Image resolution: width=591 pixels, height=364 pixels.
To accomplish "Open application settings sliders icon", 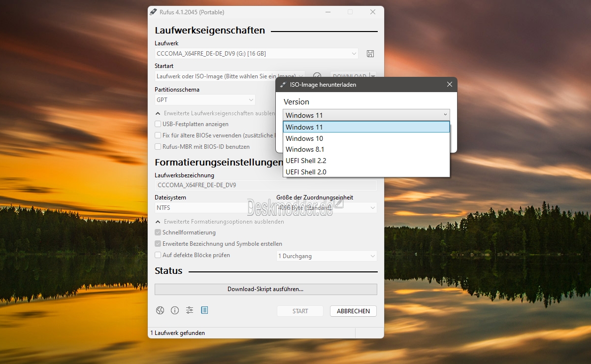I will 190,310.
